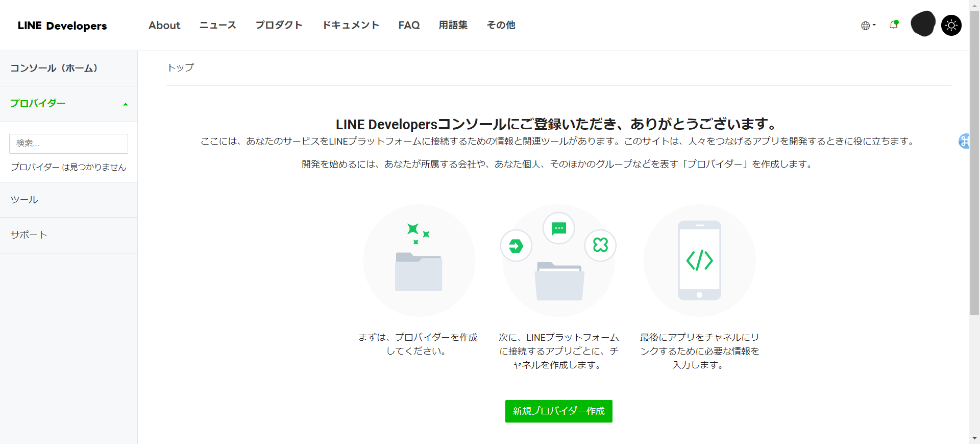Click the sparkle folder provider illustration
Image resolution: width=980 pixels, height=444 pixels.
click(x=419, y=260)
